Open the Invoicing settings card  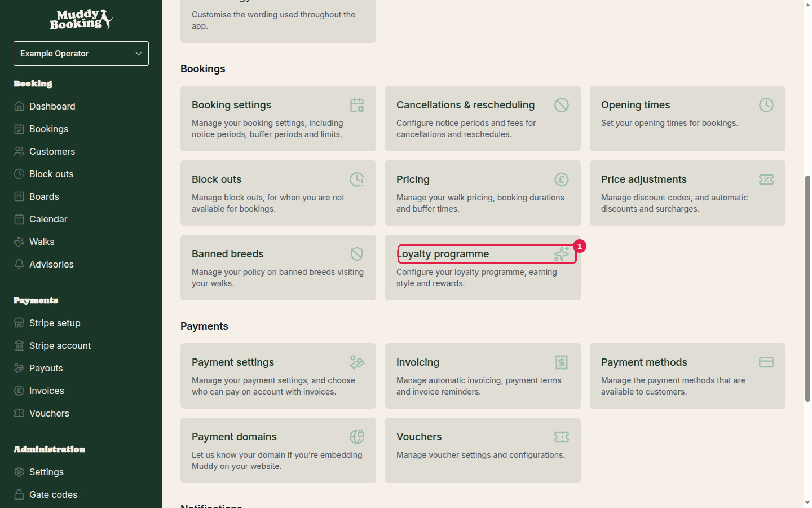[483, 376]
